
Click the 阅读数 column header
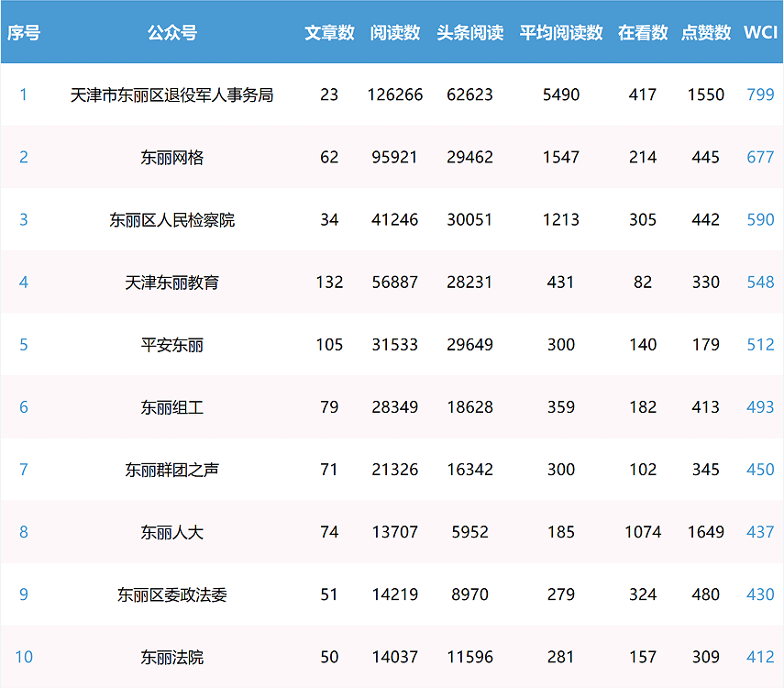tap(395, 32)
